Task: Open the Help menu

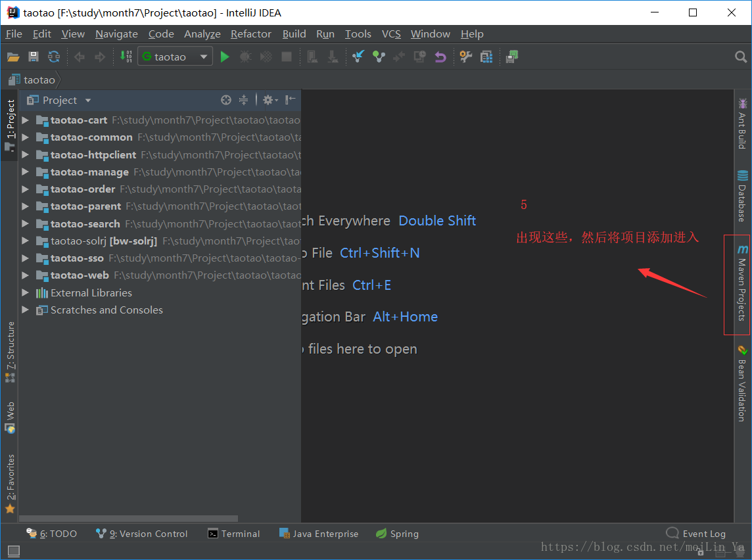Action: pos(472,34)
